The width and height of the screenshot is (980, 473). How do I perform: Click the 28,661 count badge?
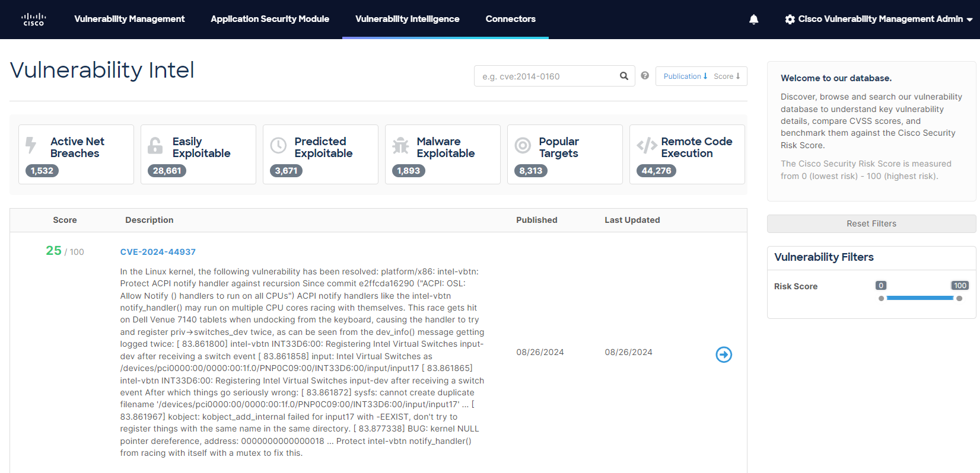pos(167,171)
